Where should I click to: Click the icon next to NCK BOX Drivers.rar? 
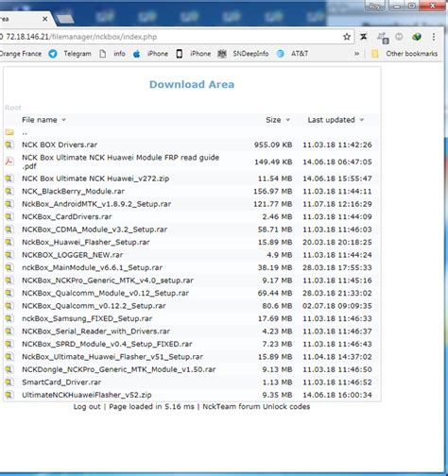[x=9, y=144]
